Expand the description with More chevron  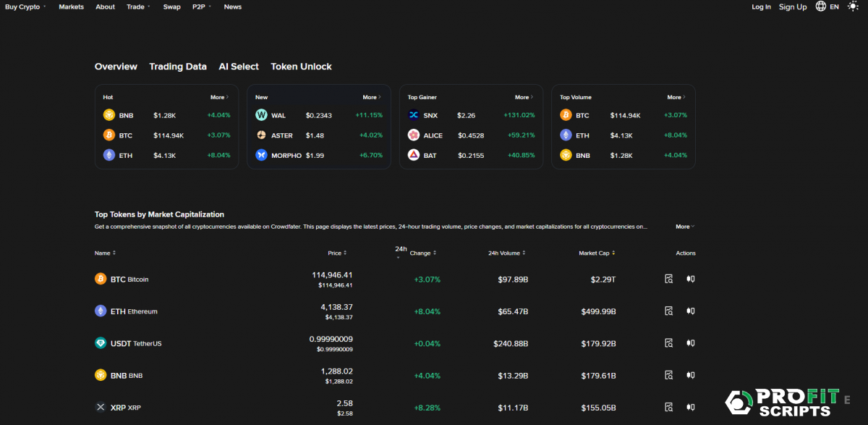[x=685, y=227]
